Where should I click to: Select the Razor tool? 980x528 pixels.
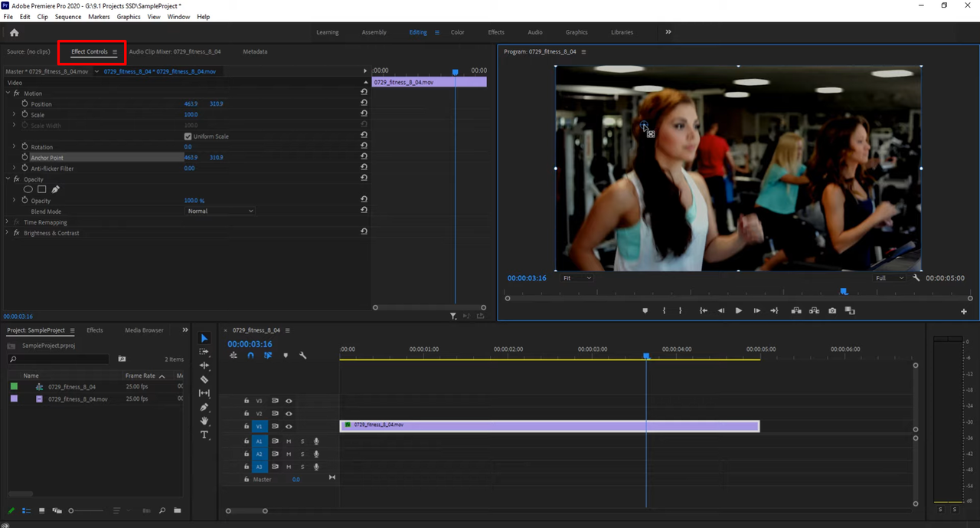204,379
